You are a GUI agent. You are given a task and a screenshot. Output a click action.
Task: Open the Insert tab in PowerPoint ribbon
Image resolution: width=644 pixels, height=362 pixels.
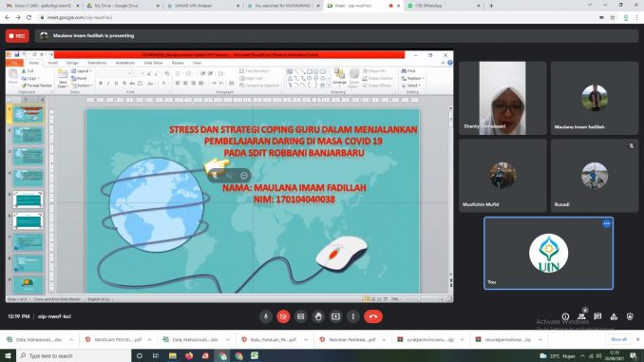[x=52, y=63]
